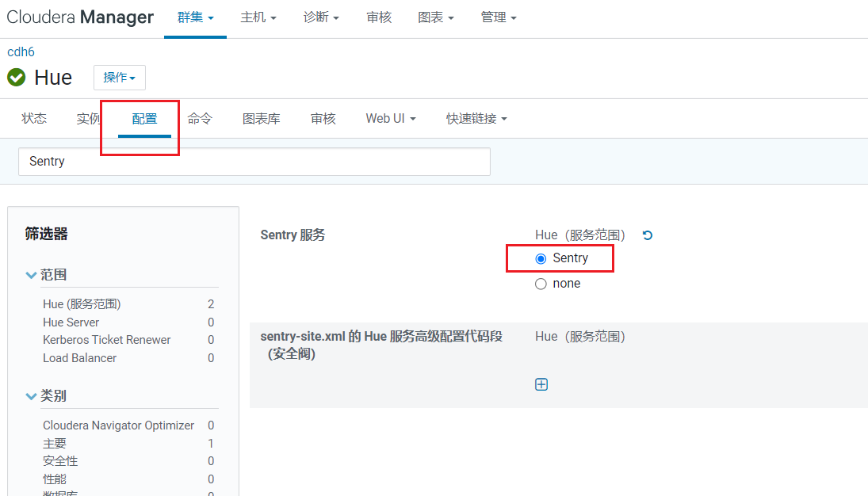Open the 图表 dropdown menu
Image resolution: width=868 pixels, height=496 pixels.
[436, 17]
